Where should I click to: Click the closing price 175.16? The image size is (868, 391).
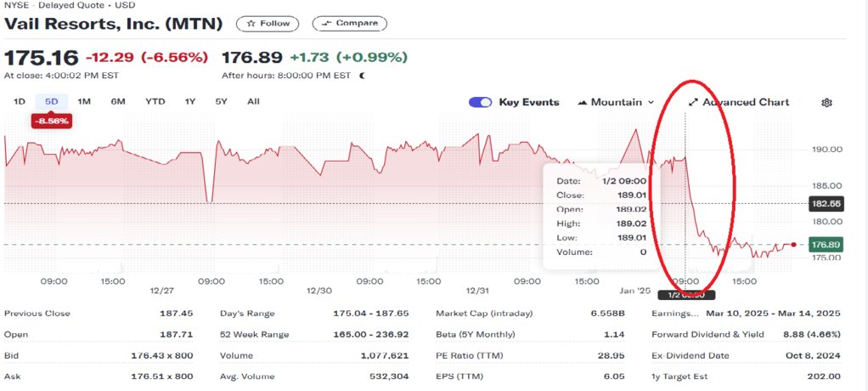point(42,58)
